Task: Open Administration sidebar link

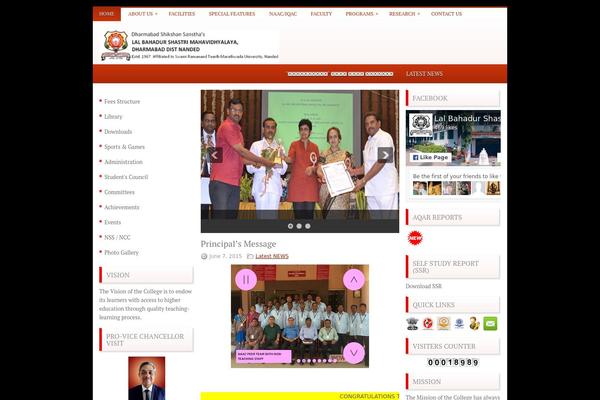Action: click(x=123, y=162)
